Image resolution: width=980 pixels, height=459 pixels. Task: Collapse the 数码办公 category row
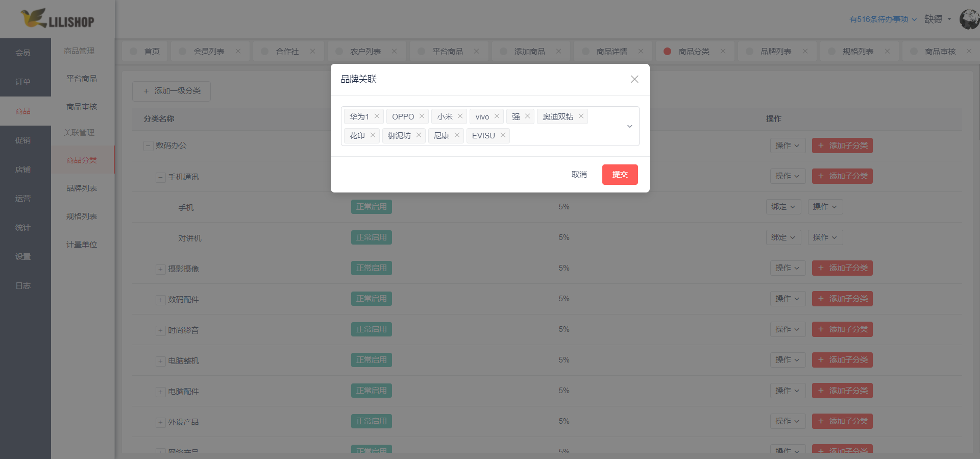(x=148, y=146)
